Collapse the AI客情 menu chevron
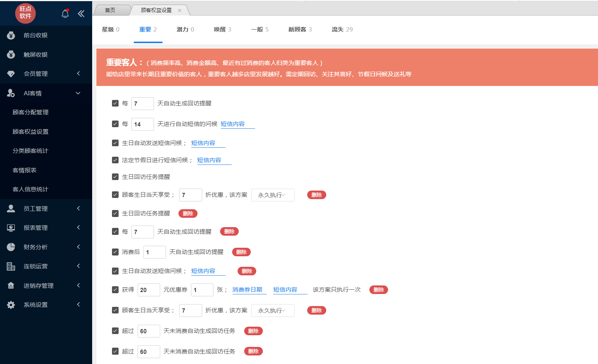598x364 pixels. pos(78,93)
